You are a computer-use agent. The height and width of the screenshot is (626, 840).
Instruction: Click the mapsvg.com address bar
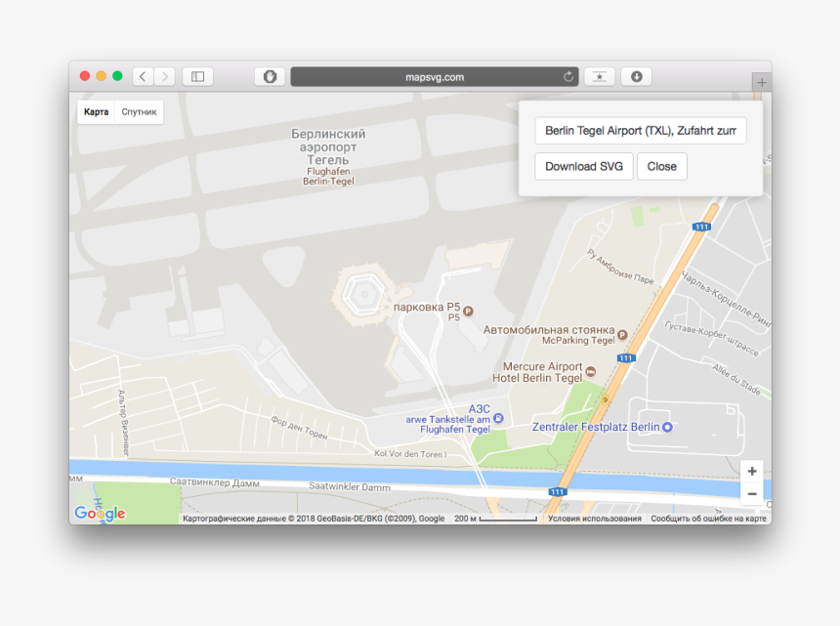tap(435, 76)
